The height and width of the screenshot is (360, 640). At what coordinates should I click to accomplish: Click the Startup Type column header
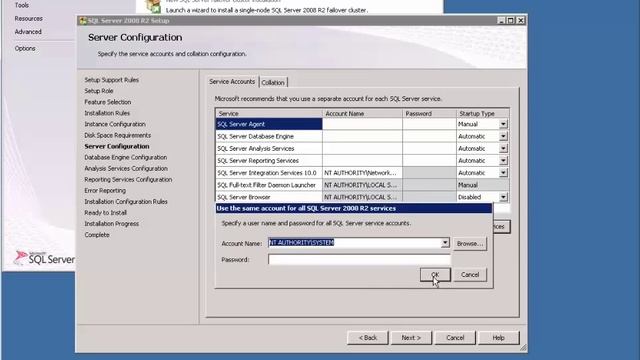[x=482, y=113]
